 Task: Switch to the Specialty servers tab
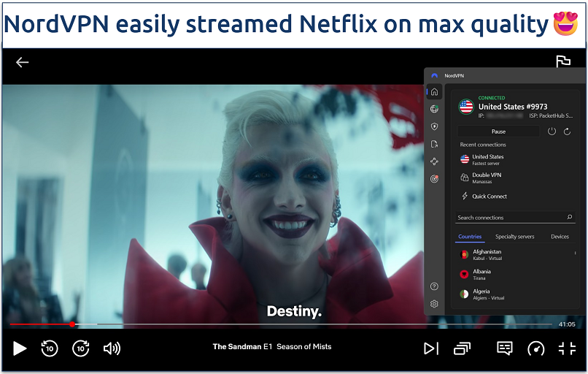(514, 237)
